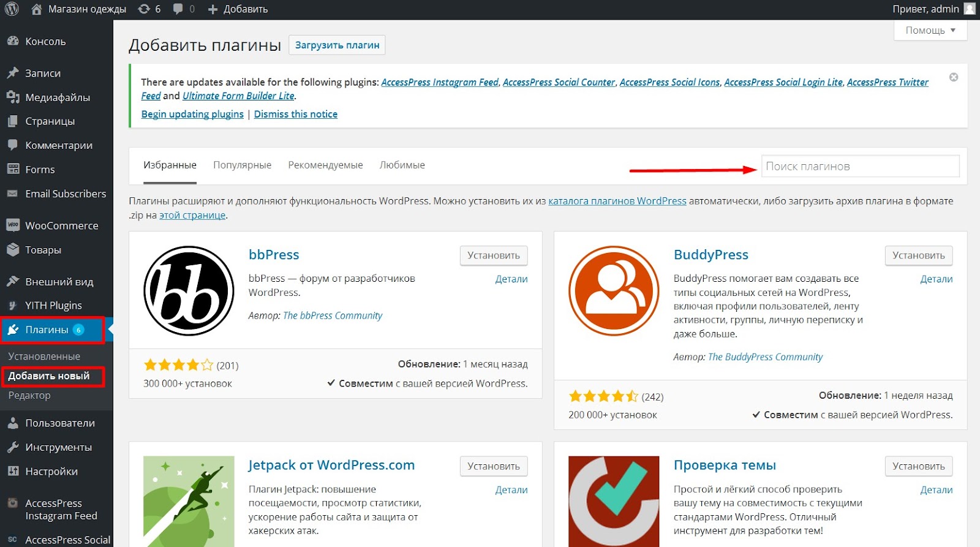
Task: Focus the Поиск плагинов search field
Action: [x=860, y=166]
